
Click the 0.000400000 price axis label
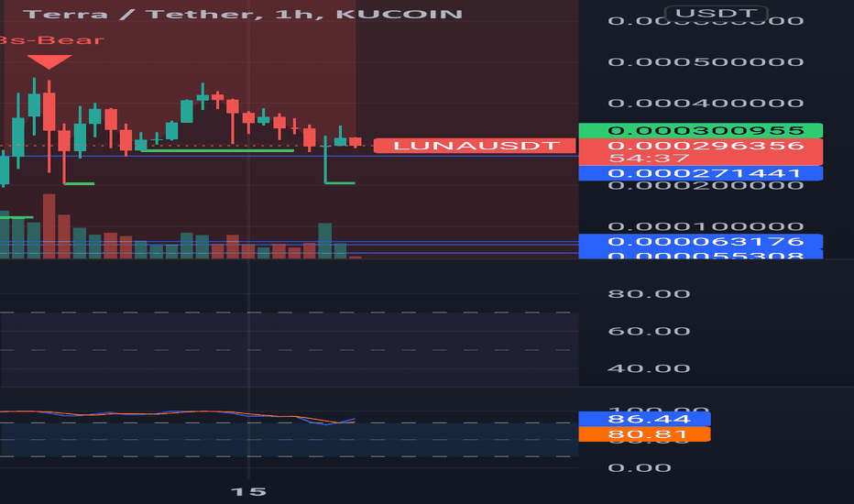[x=706, y=103]
